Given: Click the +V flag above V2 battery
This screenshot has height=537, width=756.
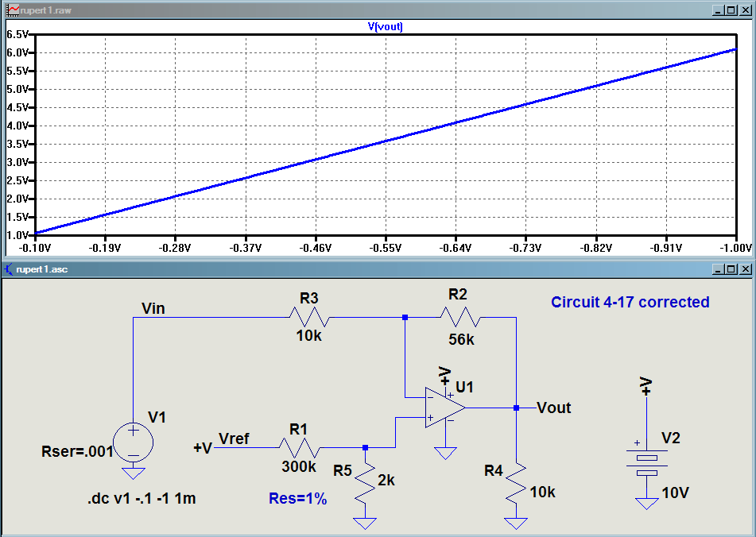Looking at the screenshot, I should 646,386.
